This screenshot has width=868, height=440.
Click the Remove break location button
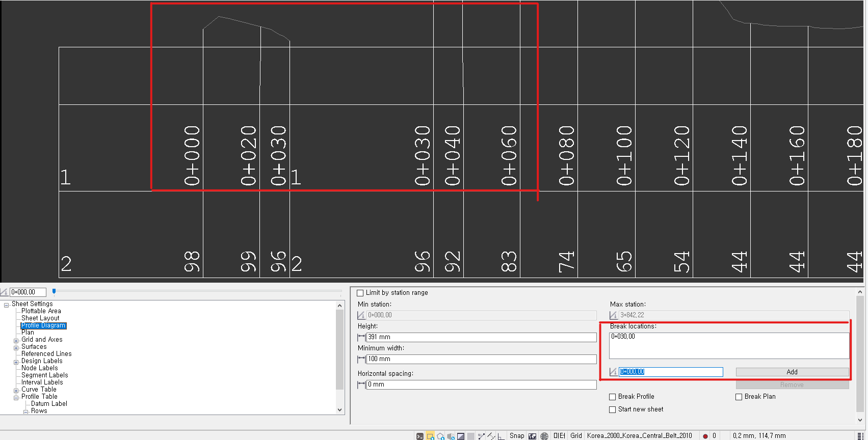[x=792, y=385]
